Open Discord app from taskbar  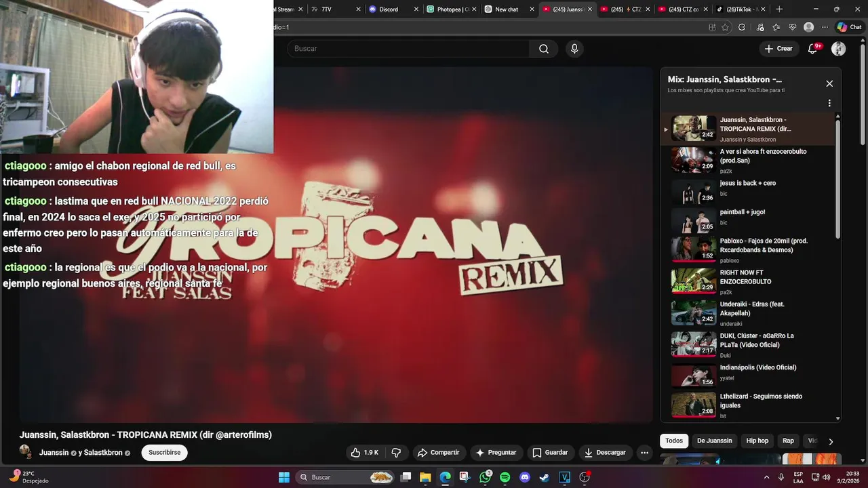tap(524, 477)
